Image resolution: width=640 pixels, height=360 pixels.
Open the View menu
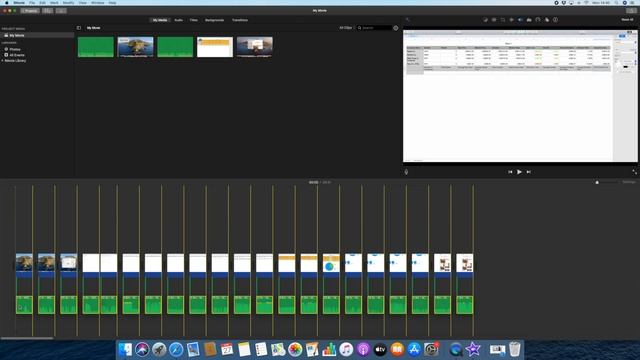83,3
